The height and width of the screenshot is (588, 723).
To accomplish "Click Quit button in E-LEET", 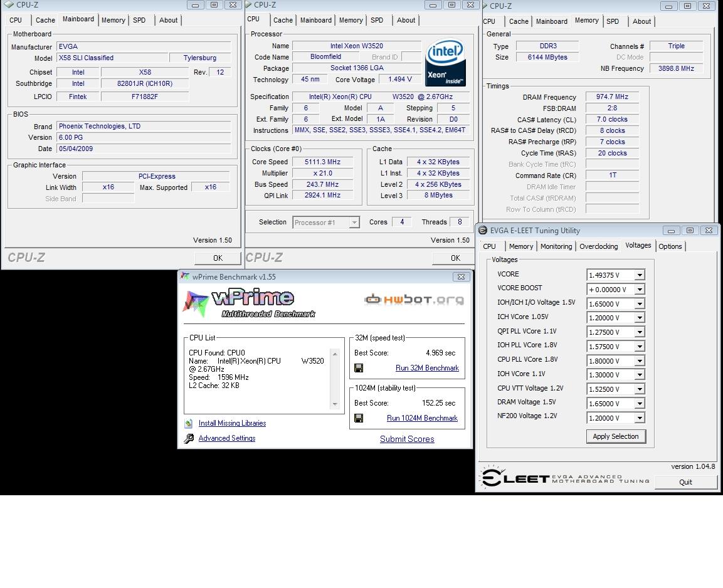I will [x=685, y=482].
